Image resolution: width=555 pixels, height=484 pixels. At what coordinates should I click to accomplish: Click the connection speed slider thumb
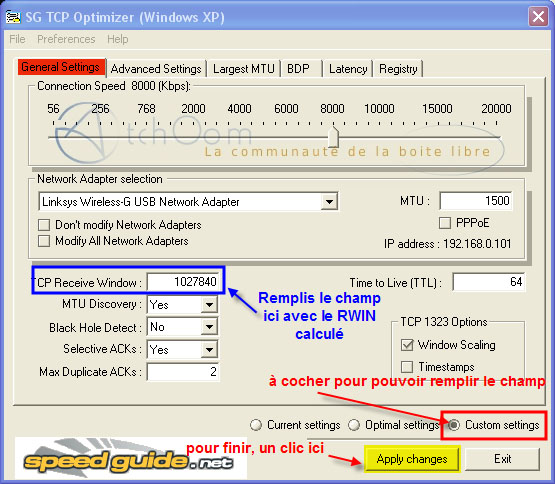point(333,137)
